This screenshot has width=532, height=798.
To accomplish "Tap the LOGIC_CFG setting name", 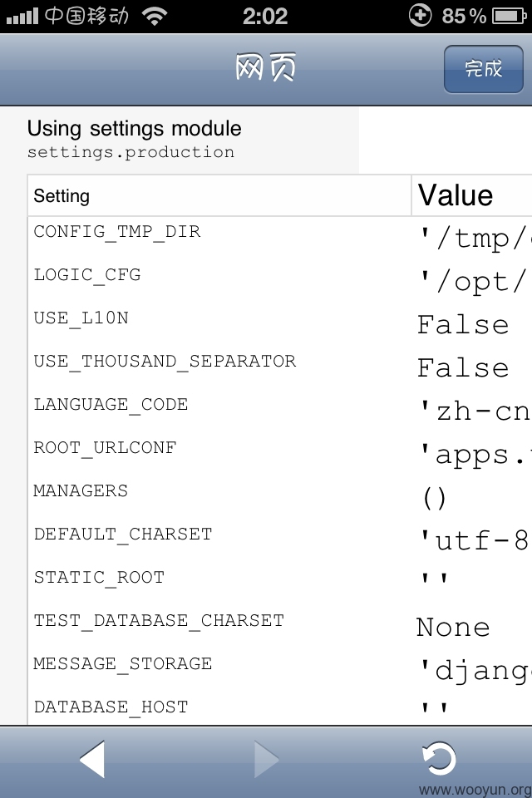I will click(x=87, y=275).
